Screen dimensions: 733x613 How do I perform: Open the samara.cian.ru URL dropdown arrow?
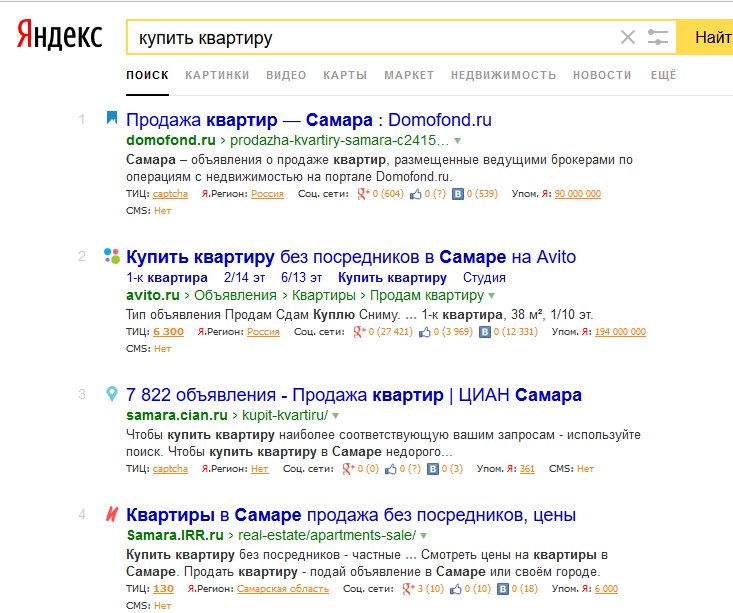coord(336,415)
